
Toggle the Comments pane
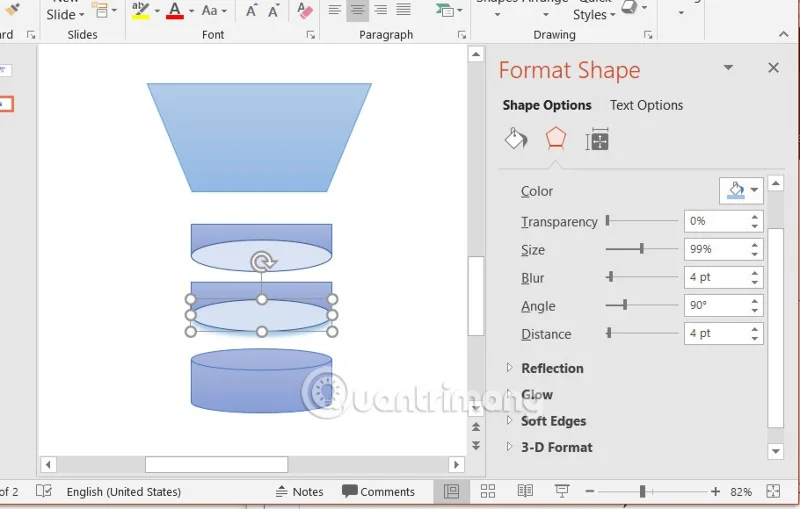[x=378, y=492]
